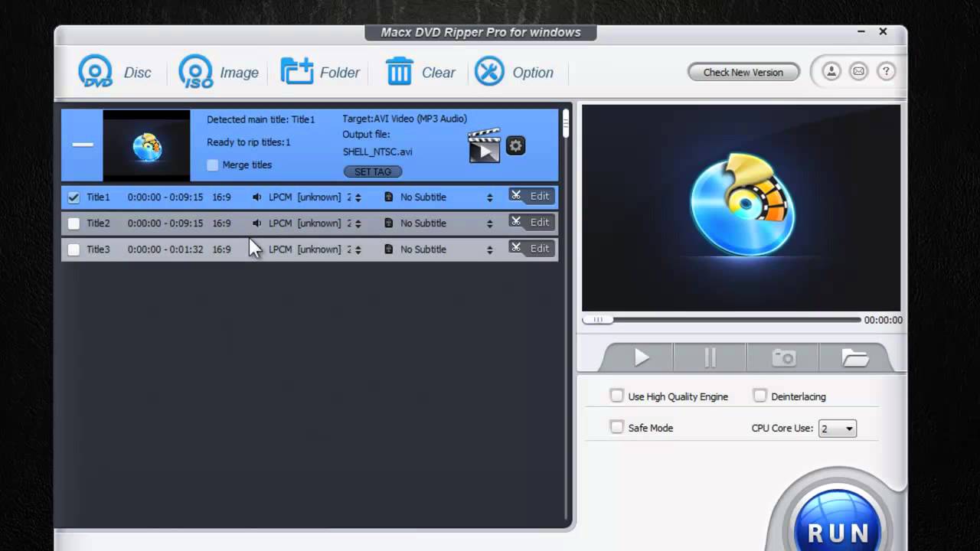Collapse the main title panel minus icon
980x551 pixels.
click(x=83, y=145)
